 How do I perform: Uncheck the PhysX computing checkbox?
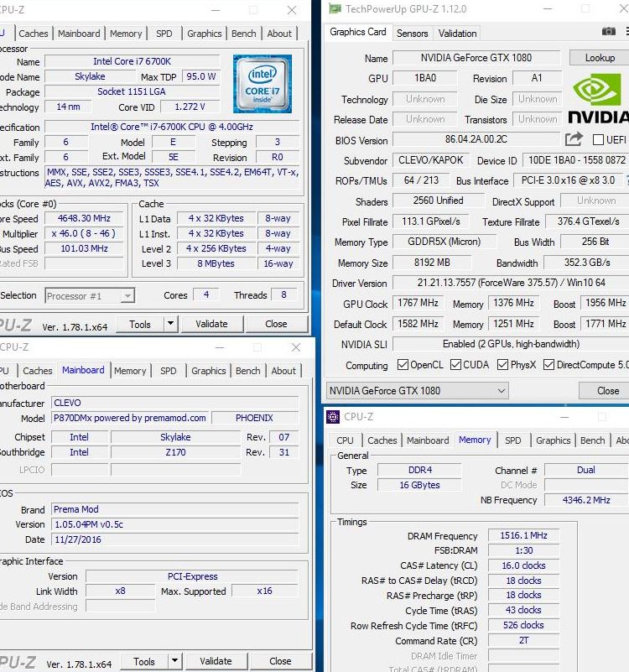(503, 365)
